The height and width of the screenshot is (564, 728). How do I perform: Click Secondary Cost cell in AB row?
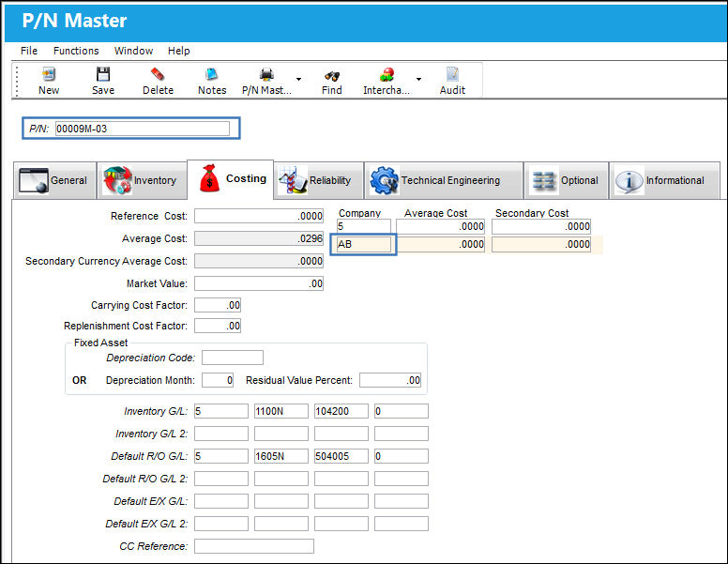coord(541,244)
